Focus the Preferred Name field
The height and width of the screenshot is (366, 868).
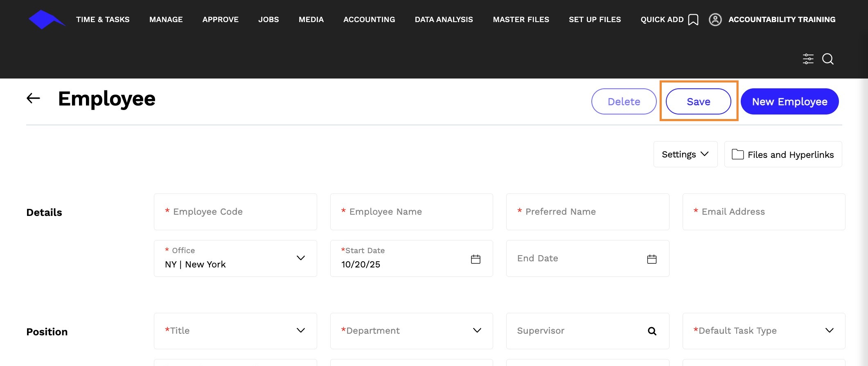click(588, 212)
